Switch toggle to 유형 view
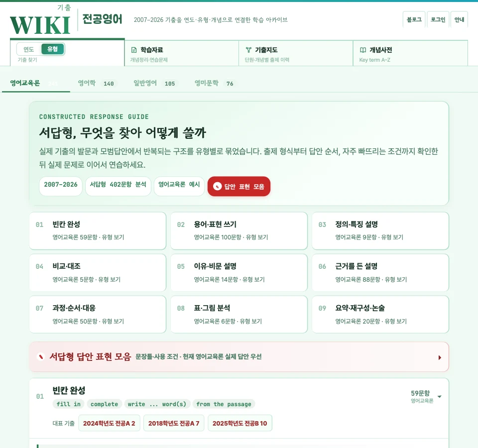Image resolution: width=478 pixels, height=448 pixels. (x=52, y=49)
